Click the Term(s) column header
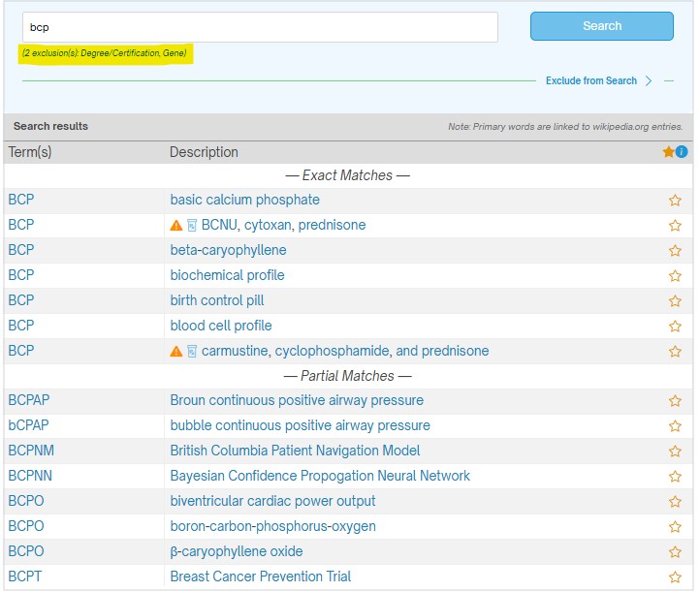Image resolution: width=700 pixels, height=592 pixels. (x=30, y=152)
